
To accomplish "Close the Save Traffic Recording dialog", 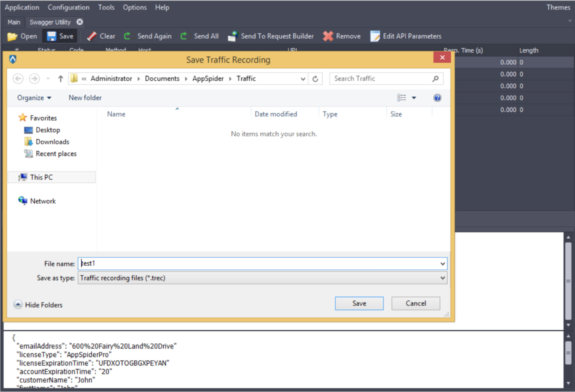I will click(x=442, y=58).
